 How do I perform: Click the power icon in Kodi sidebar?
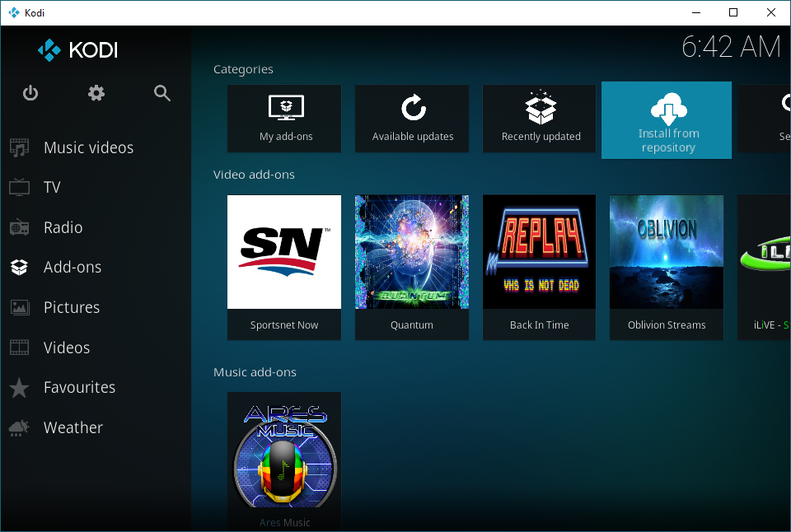[30, 93]
